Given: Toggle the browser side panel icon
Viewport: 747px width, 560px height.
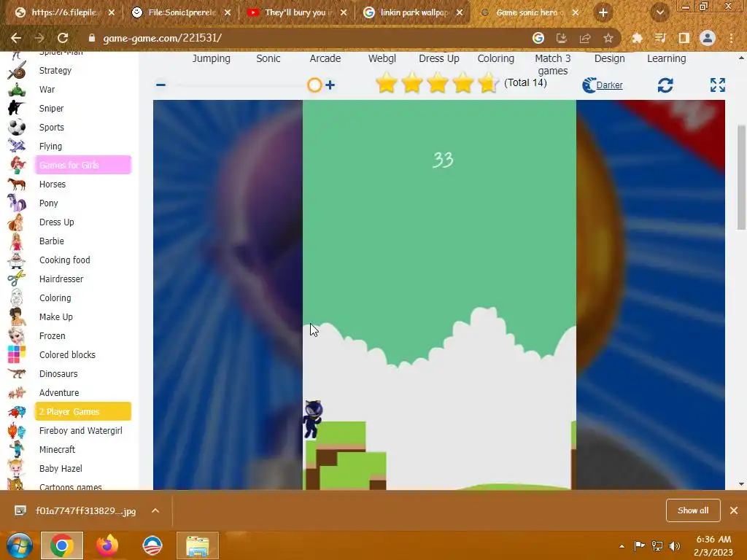Looking at the screenshot, I should click(684, 38).
